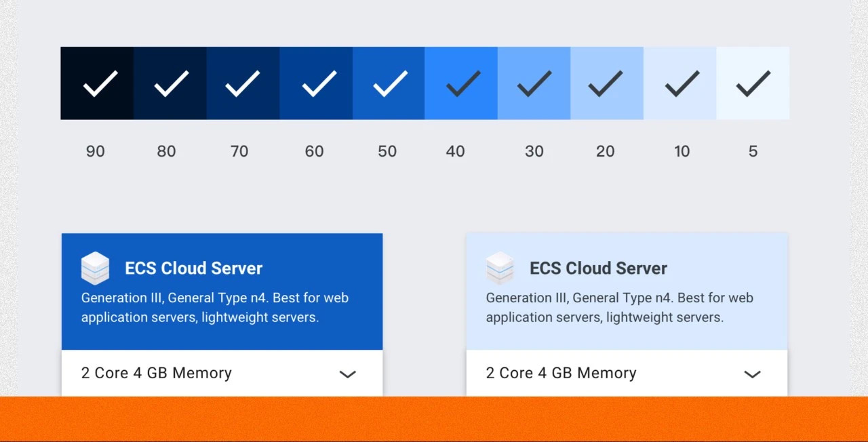Screen dimensions: 868x442
Task: Choose the light blue shade 20 swatch
Action: 607,83
